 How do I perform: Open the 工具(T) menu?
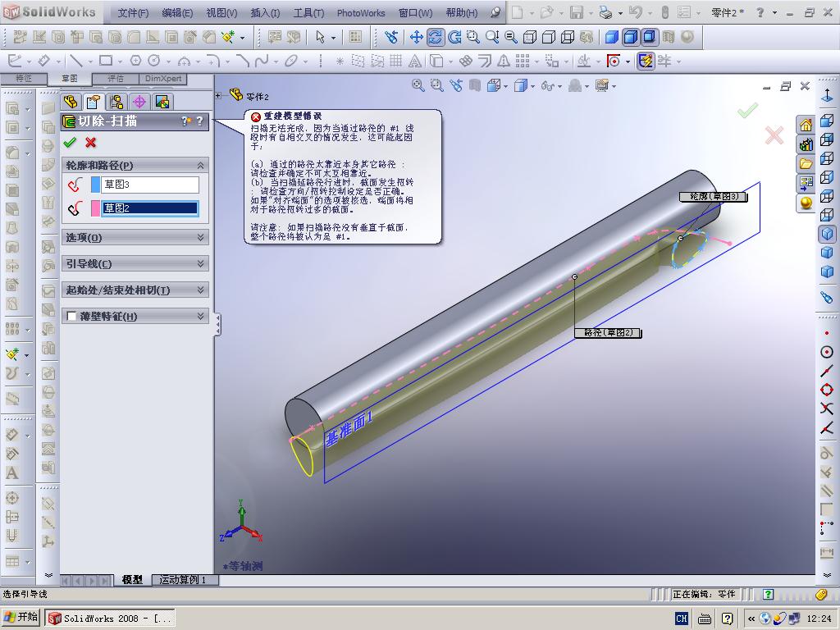point(308,13)
